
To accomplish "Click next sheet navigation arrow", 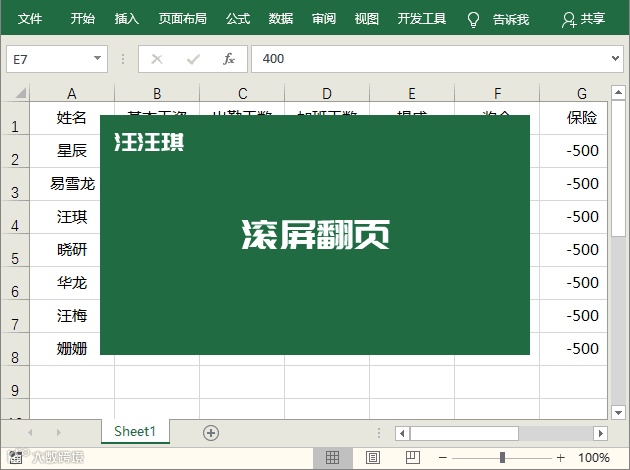I will (59, 433).
